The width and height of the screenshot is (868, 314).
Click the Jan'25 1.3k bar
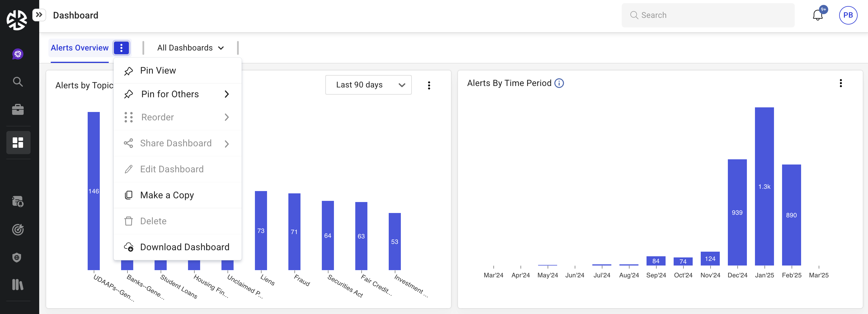tap(764, 186)
